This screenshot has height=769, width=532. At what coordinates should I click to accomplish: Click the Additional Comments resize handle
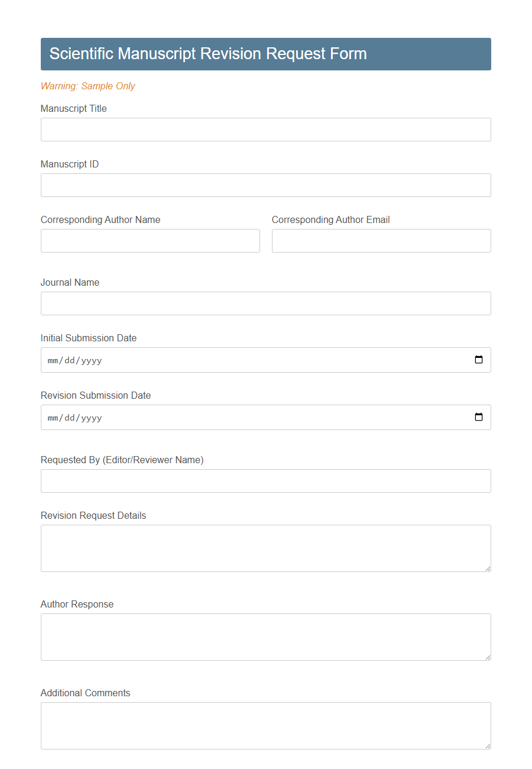click(488, 745)
